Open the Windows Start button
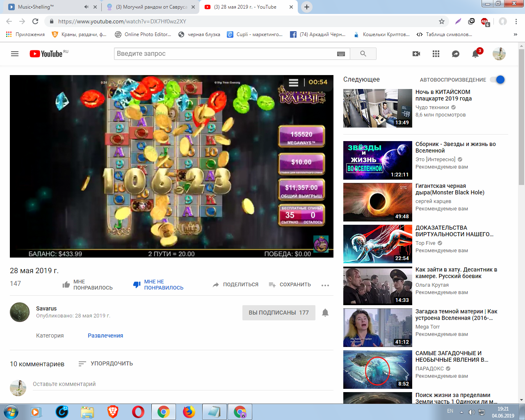Image resolution: width=525 pixels, height=420 pixels. [11, 412]
